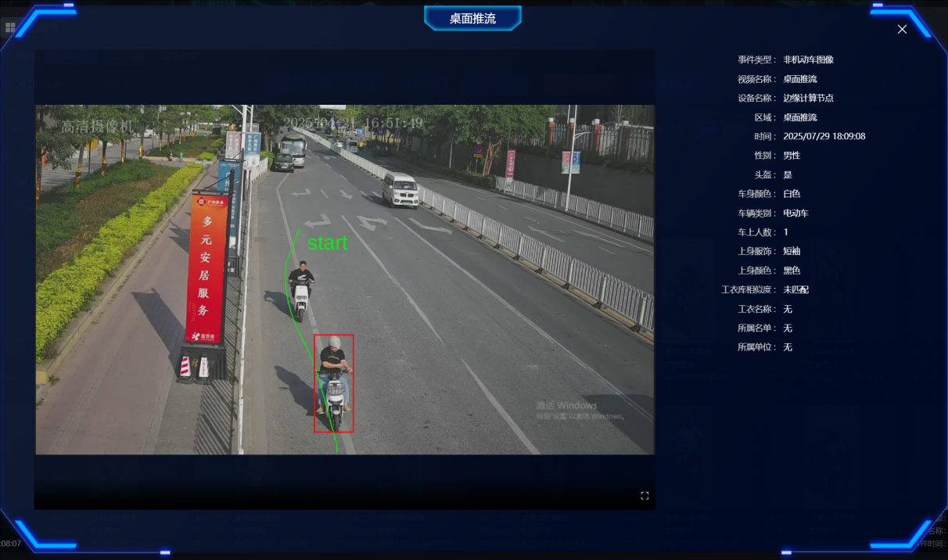The height and width of the screenshot is (560, 948).
Task: Click the event time 2025/07/29 18:09:08
Action: point(824,136)
